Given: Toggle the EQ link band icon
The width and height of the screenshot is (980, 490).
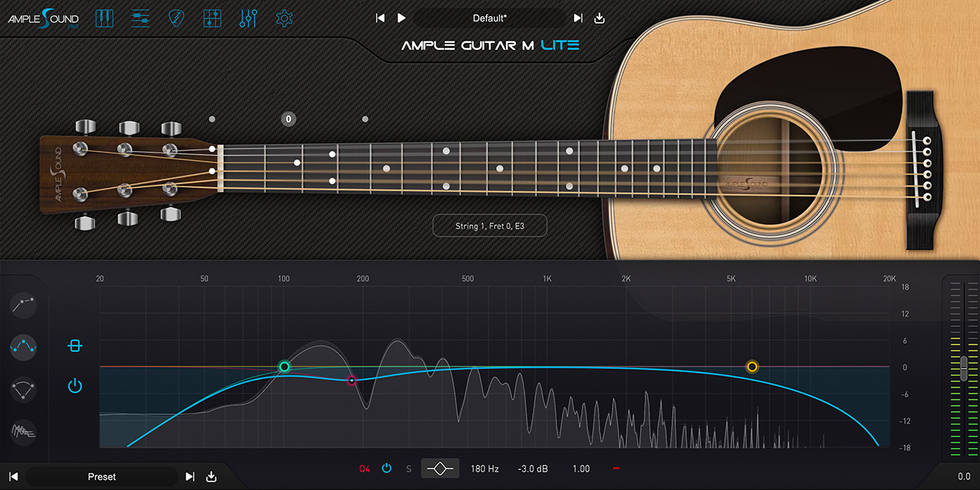Looking at the screenshot, I should [x=74, y=346].
